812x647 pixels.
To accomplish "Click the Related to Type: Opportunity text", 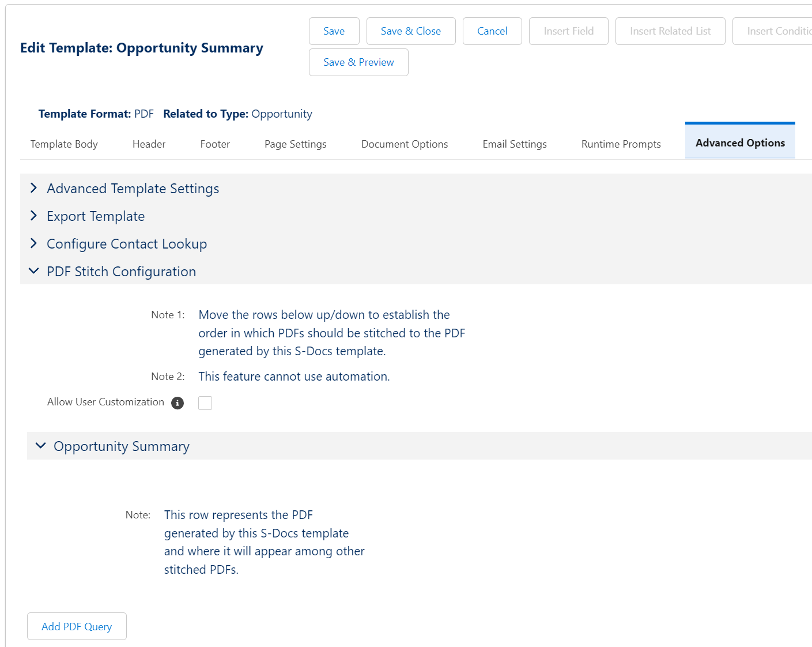I will pos(237,114).
